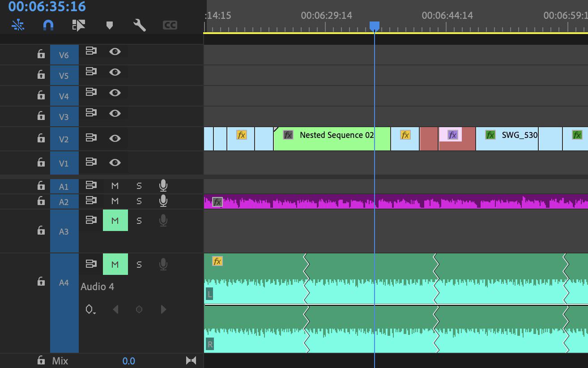Click the Mix track volume value
588x368 pixels.
129,361
